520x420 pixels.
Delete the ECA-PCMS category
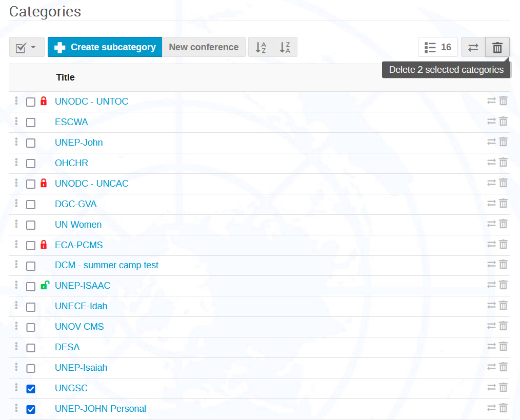point(504,245)
